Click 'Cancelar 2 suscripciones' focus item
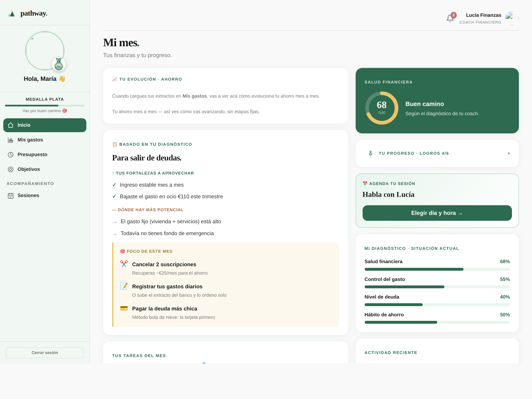The image size is (532, 399). coord(164,265)
